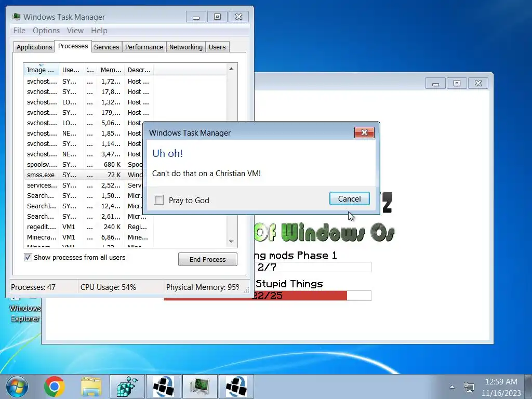
Task: Sort processes by Description column header
Action: pyautogui.click(x=139, y=70)
